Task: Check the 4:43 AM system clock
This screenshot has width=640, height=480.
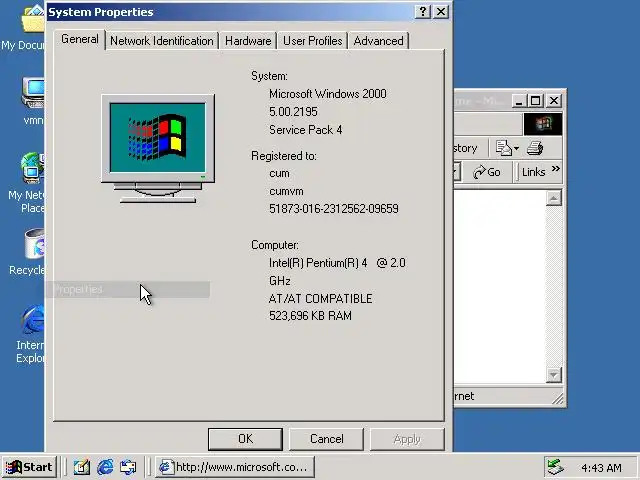Action: click(x=601, y=467)
